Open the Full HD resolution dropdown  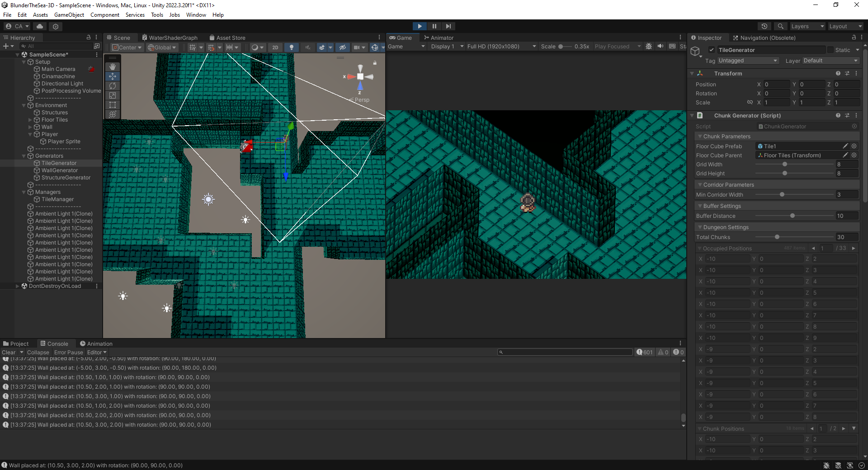coord(501,46)
